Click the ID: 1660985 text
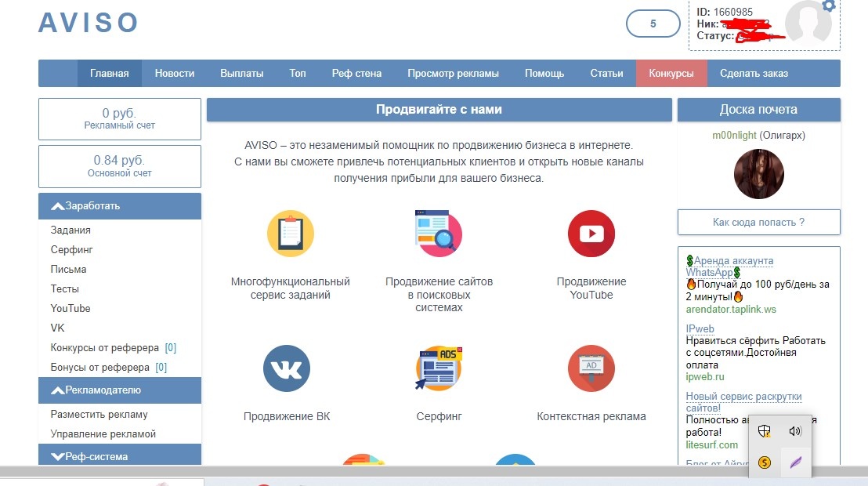 pyautogui.click(x=725, y=13)
